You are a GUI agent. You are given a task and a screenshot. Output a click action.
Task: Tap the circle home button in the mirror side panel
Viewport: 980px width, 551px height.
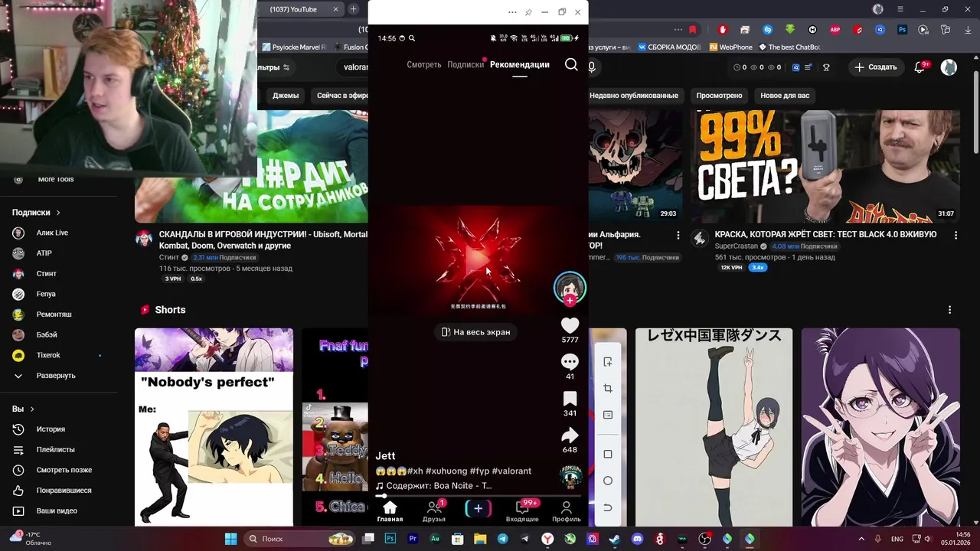(608, 481)
